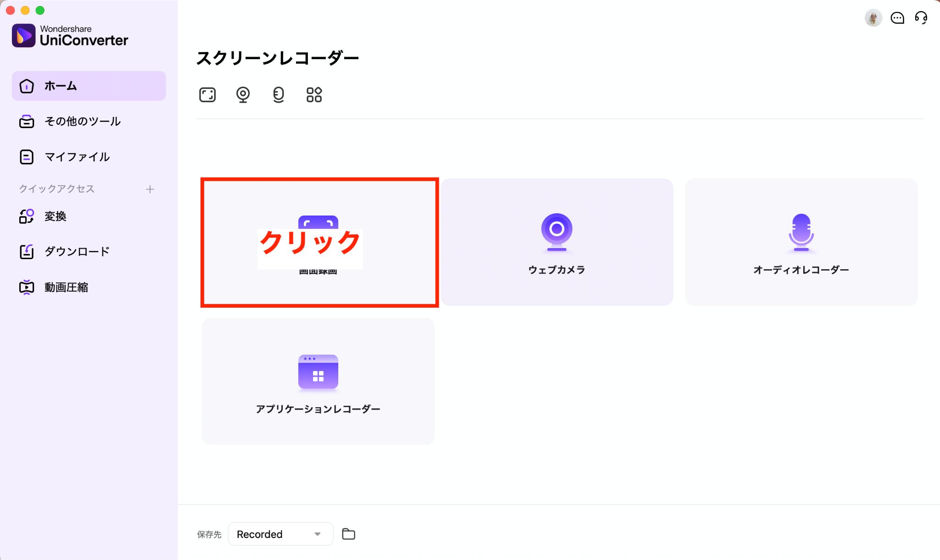Expand the Recorded save location dropdown
This screenshot has width=940, height=560.
pyautogui.click(x=280, y=534)
